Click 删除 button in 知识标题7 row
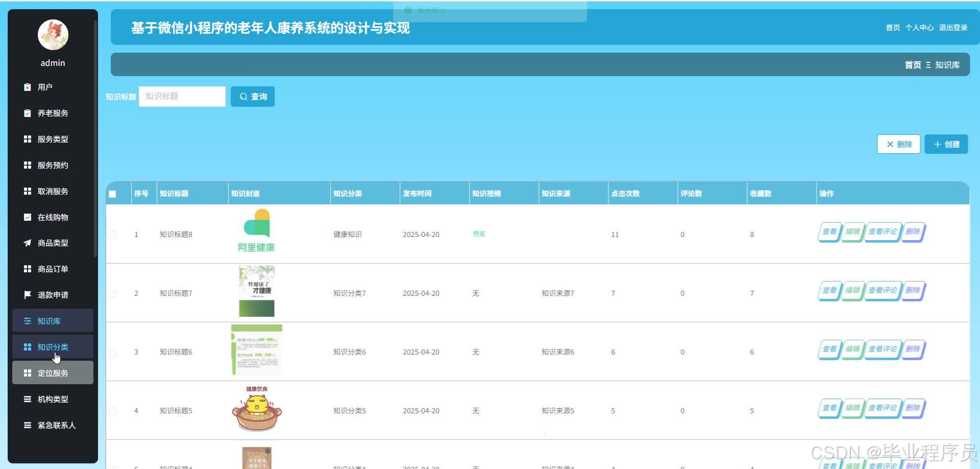This screenshot has height=469, width=980. [913, 291]
